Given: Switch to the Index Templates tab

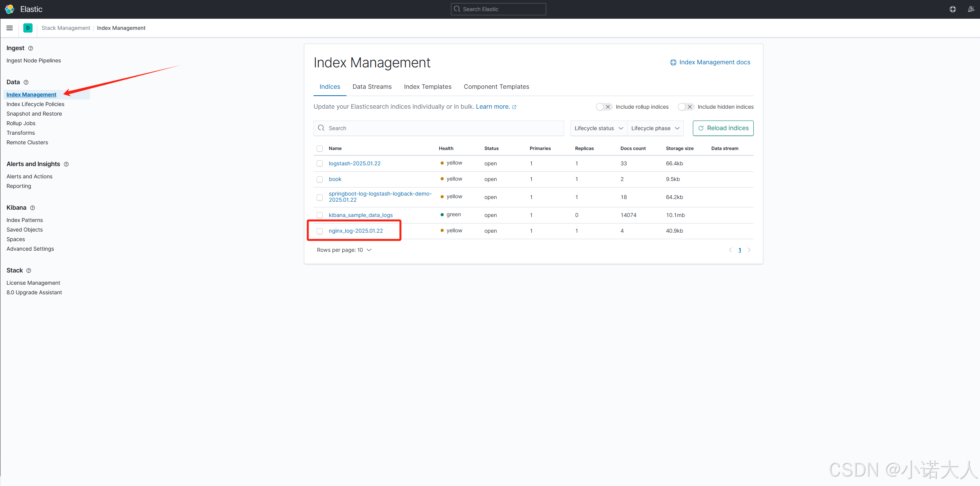Looking at the screenshot, I should coord(428,87).
